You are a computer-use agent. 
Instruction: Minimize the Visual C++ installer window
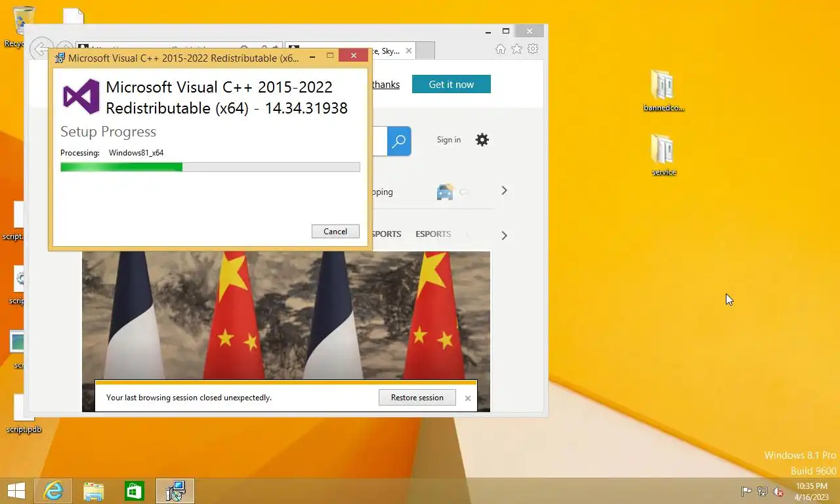point(312,56)
